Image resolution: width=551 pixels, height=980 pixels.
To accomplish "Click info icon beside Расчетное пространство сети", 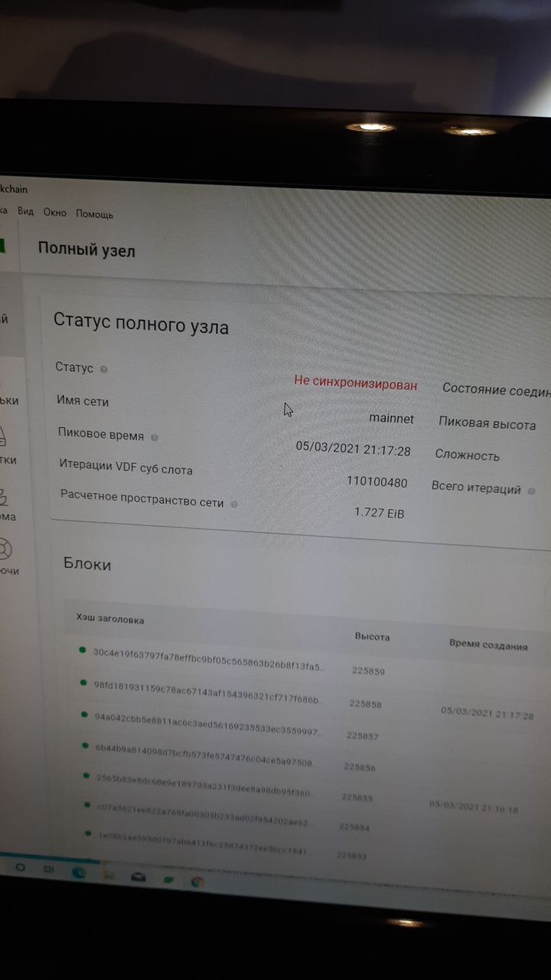I will point(234,504).
